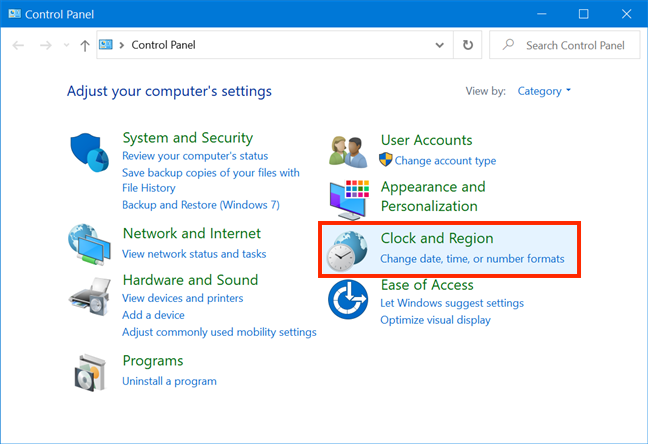Close the Control Panel window
This screenshot has height=444, width=648.
(x=626, y=14)
